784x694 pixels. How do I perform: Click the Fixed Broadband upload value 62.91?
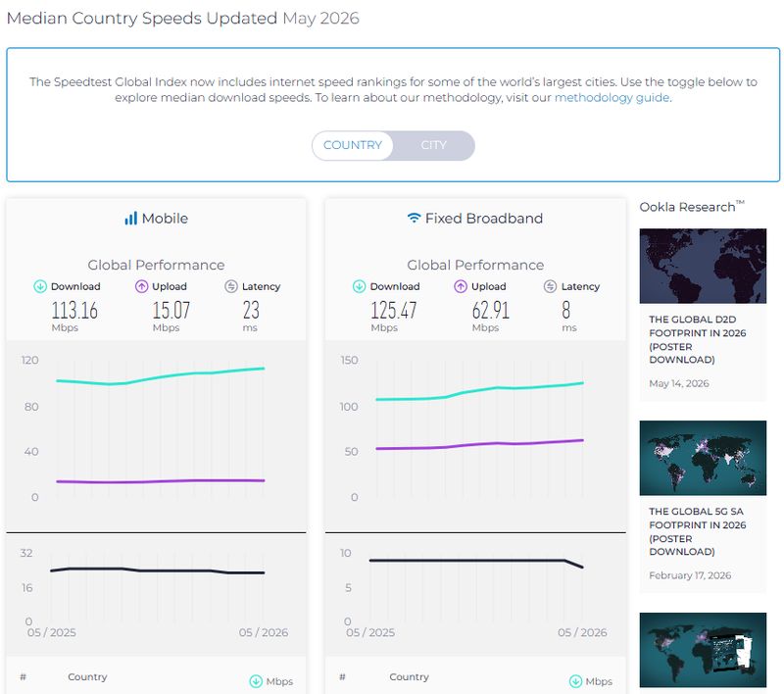[x=491, y=310]
